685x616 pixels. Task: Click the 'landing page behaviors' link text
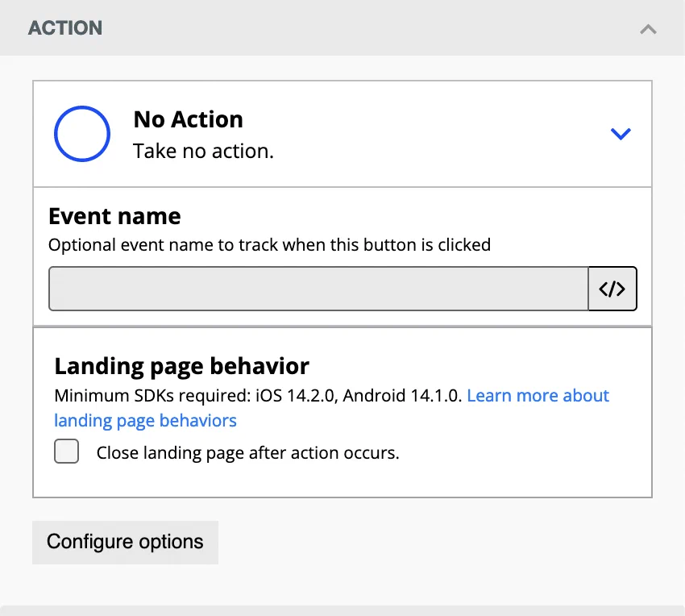pos(145,420)
